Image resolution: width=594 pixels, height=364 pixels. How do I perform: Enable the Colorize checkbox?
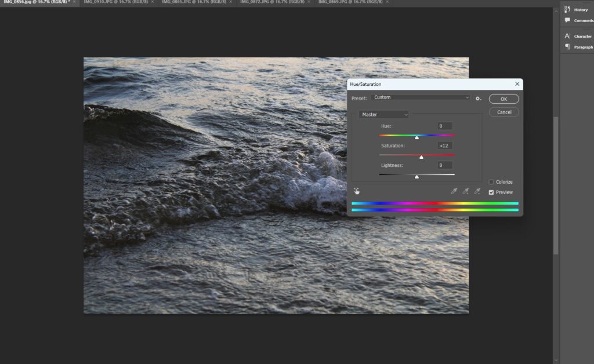[491, 182]
